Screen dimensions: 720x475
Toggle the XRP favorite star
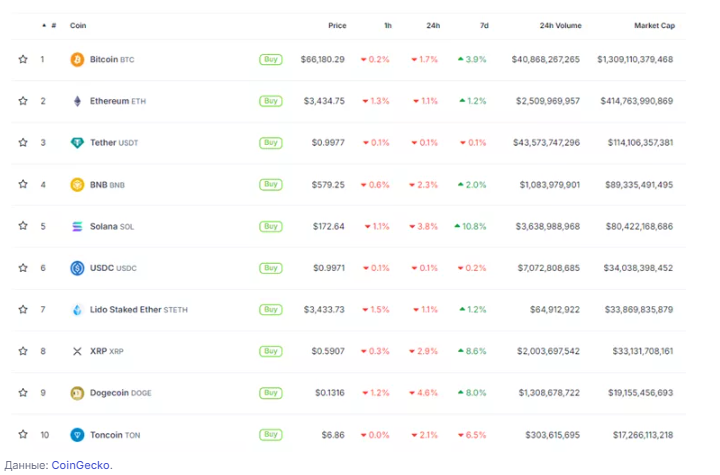point(23,351)
